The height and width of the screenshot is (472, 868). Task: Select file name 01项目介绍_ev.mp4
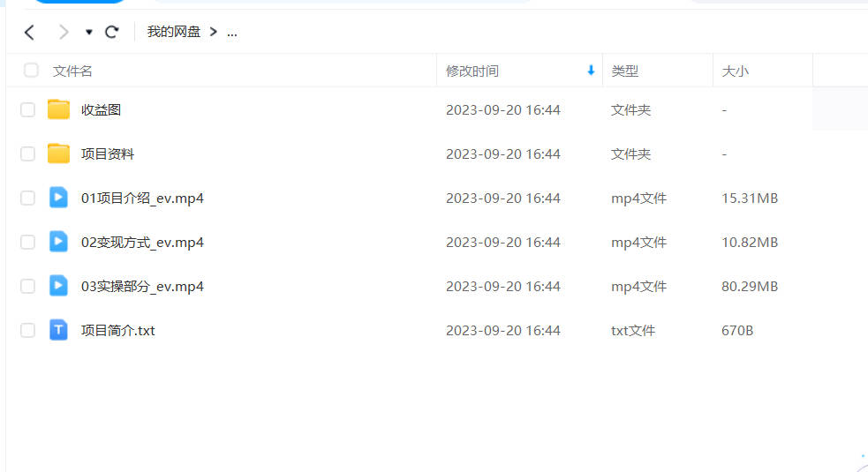pos(142,199)
